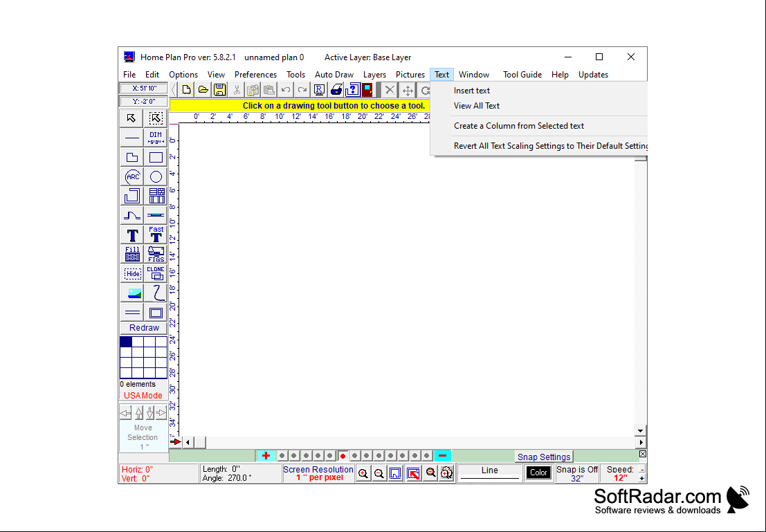Click the monitor icon with letter R
Image resolution: width=766 pixels, height=532 pixels.
coord(319,90)
